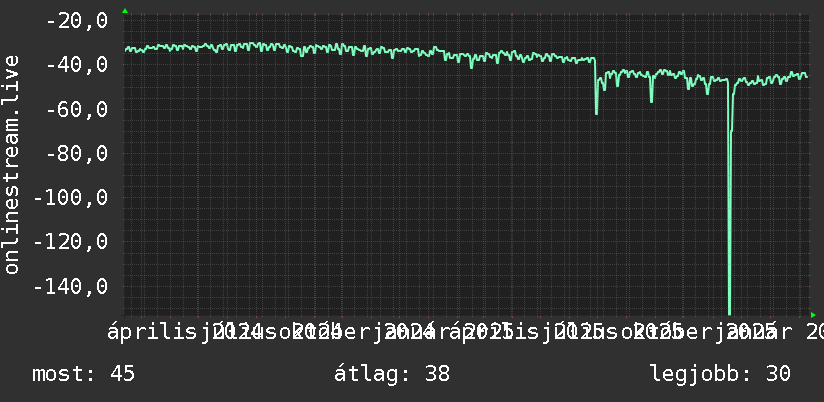
Task: Click the -120,0 axis label
Action: tap(70, 242)
